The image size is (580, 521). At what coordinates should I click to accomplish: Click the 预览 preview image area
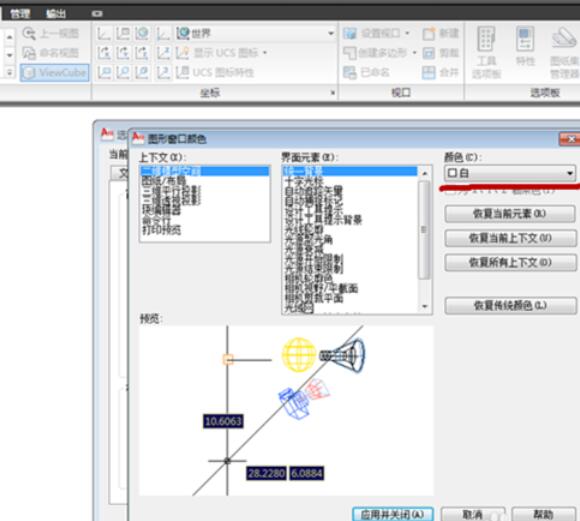tap(286, 411)
